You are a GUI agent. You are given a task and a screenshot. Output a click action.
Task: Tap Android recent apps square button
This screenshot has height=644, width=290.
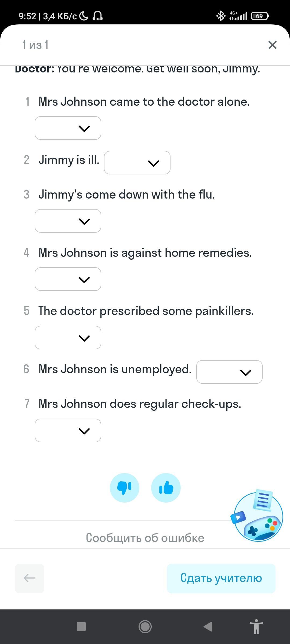pyautogui.click(x=81, y=627)
